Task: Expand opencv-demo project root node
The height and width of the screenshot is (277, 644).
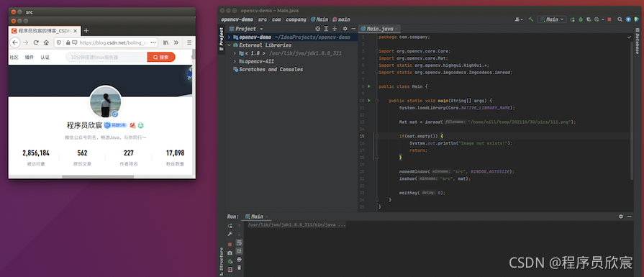Action: (x=229, y=37)
